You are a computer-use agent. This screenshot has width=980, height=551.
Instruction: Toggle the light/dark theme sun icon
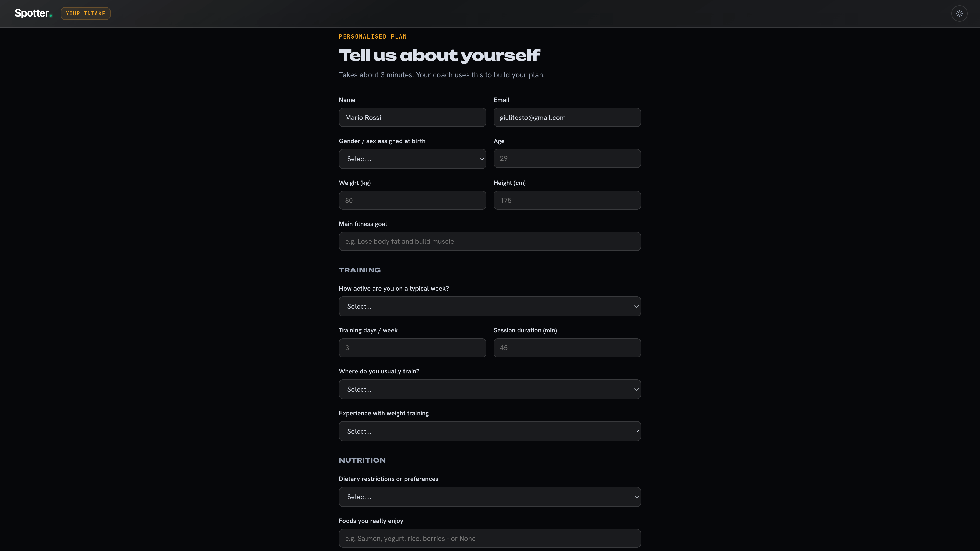(x=959, y=14)
